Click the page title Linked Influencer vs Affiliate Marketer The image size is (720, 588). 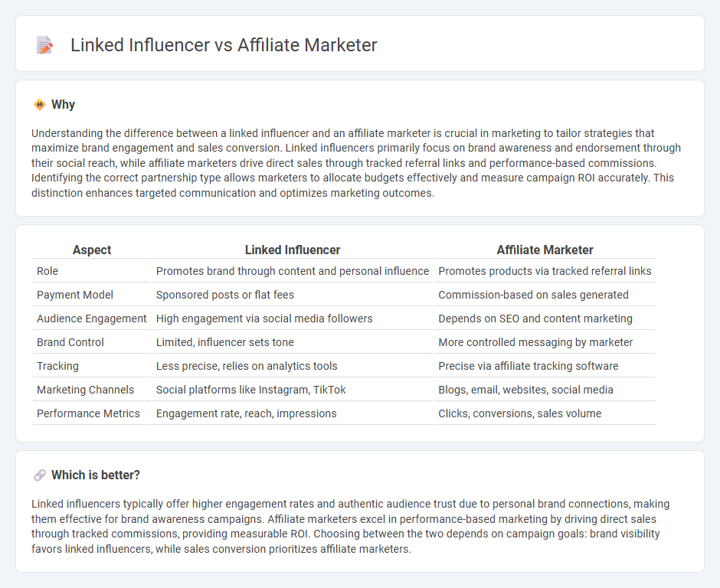click(x=224, y=45)
